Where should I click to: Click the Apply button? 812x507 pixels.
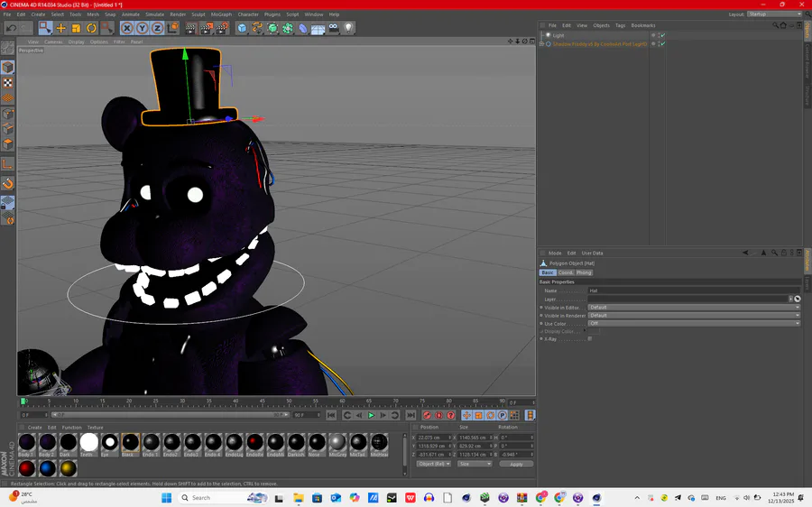point(516,464)
